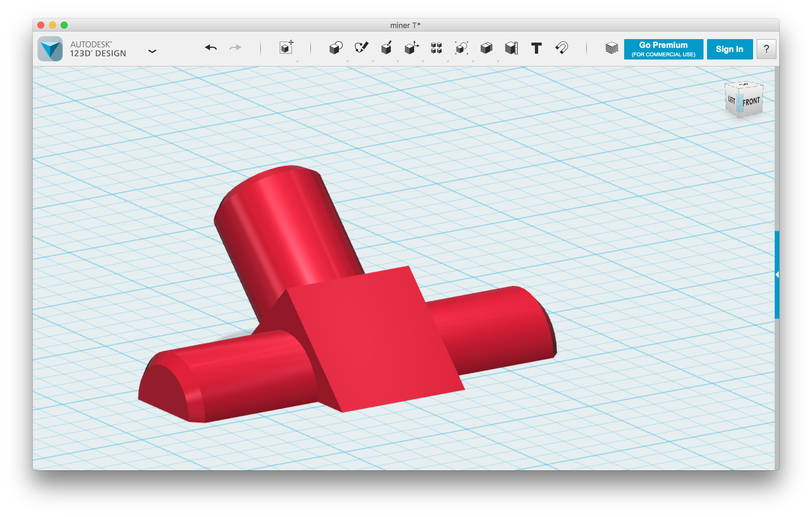Open the Construct tool
Screen dimensions: 812x517
(x=386, y=48)
